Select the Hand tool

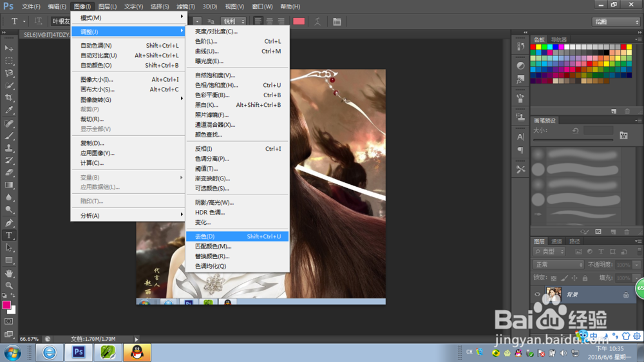(8, 273)
